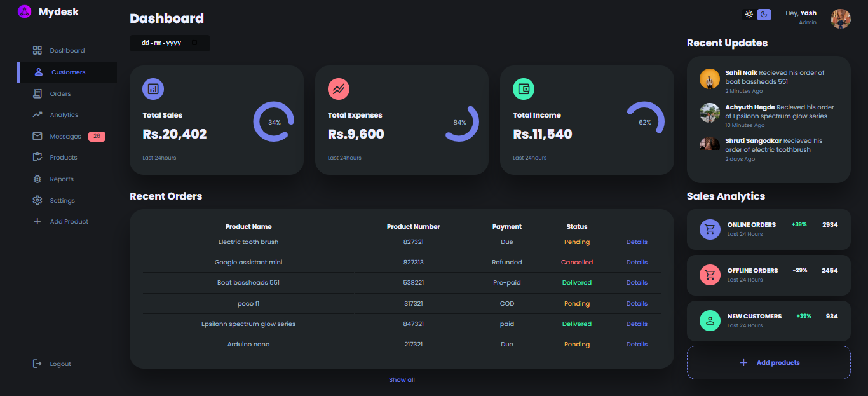Viewport: 868px width, 396px height.
Task: Click the 2934 online orders count
Action: 830,224
